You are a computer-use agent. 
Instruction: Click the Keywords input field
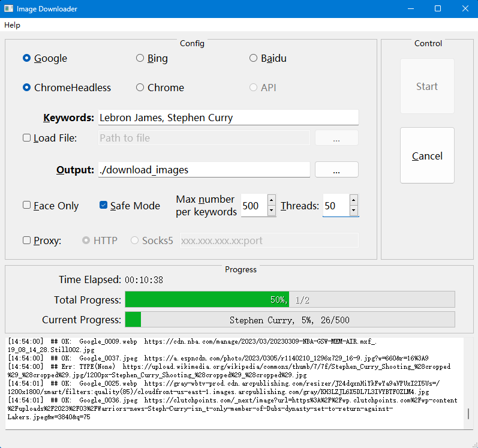coord(229,118)
